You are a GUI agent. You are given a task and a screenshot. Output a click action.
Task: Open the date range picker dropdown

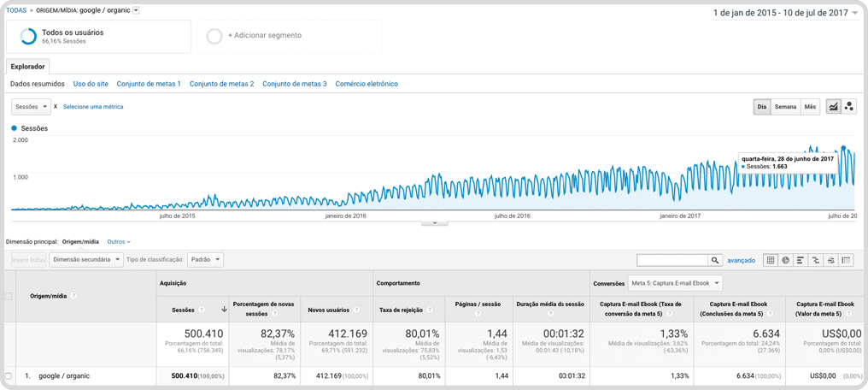pyautogui.click(x=784, y=14)
